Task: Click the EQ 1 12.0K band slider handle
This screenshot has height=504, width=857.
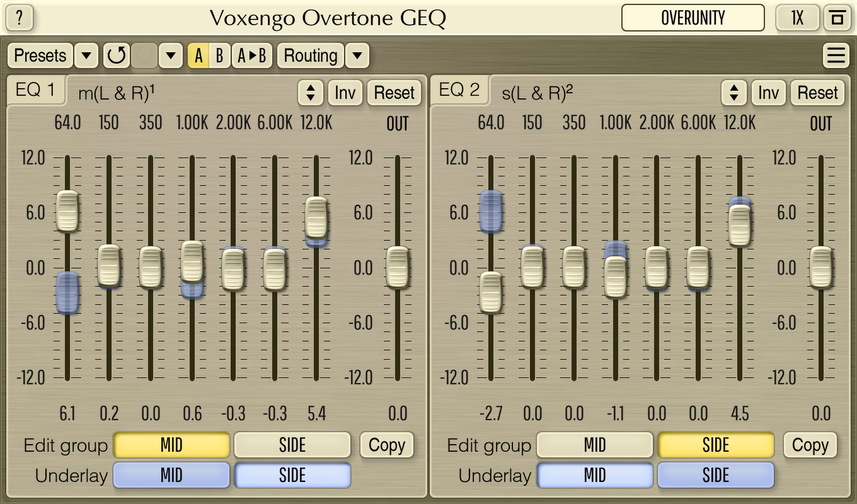Action: pyautogui.click(x=316, y=217)
